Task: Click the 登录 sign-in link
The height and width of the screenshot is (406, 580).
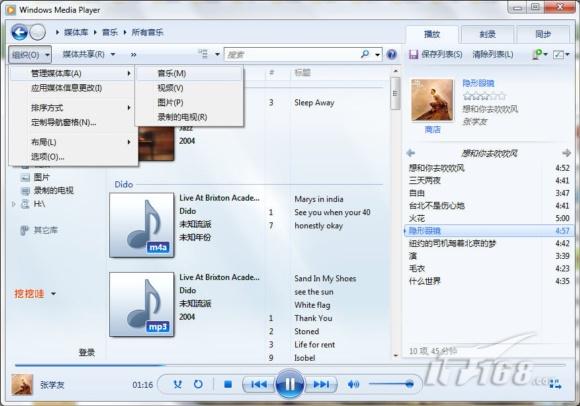Action: coord(87,352)
